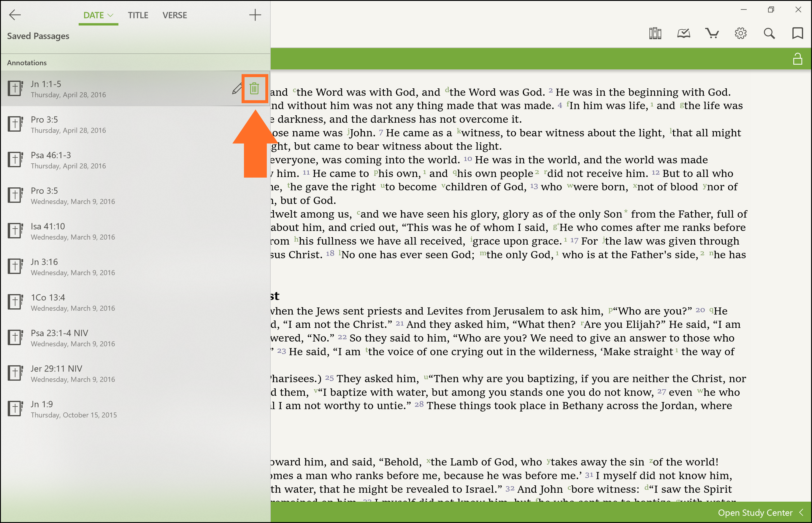Screen dimensions: 812x523
Task: Open the reading plan icon
Action: [x=683, y=33]
